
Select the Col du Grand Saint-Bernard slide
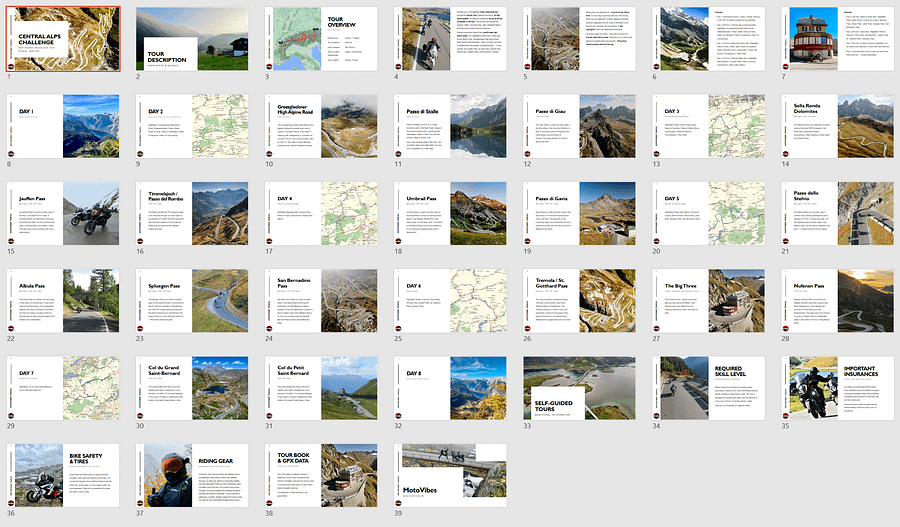(192, 388)
